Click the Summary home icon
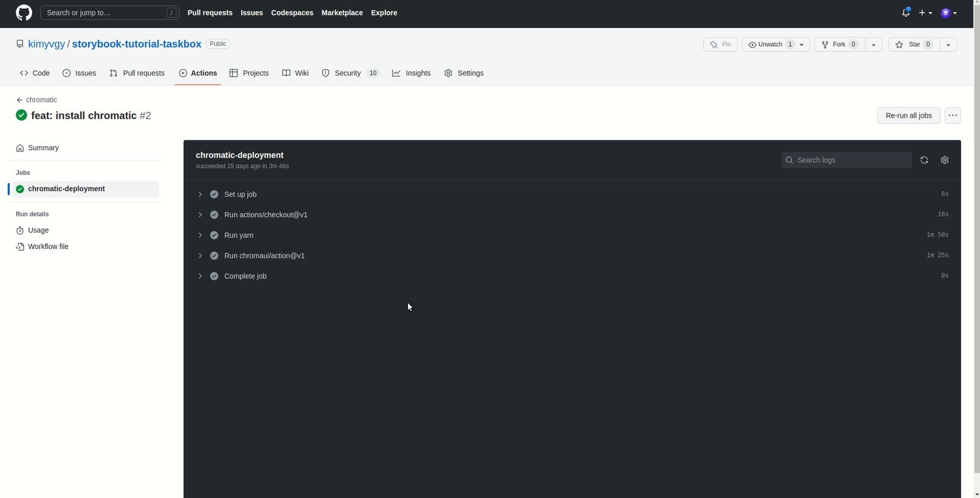Screen dimensions: 980x498 [20, 148]
